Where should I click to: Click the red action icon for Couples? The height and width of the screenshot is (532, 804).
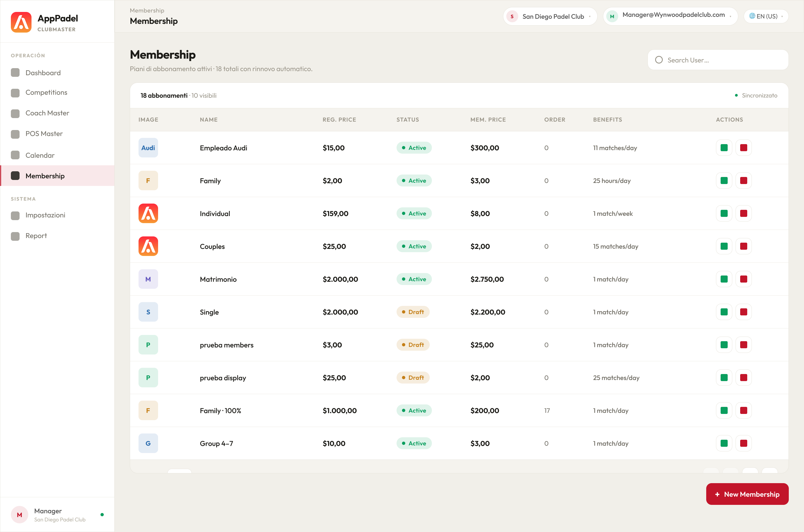(x=744, y=246)
